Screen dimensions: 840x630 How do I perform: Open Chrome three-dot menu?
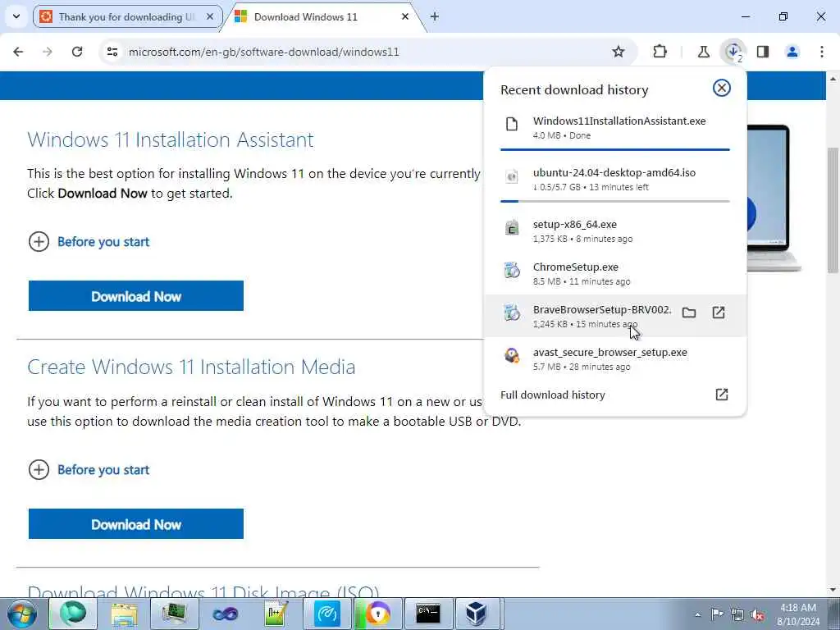coord(822,52)
